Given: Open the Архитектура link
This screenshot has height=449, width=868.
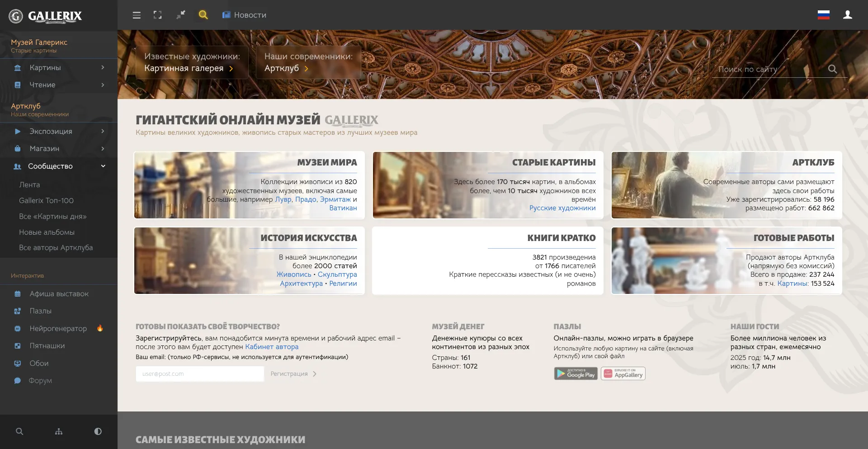Looking at the screenshot, I should point(301,284).
